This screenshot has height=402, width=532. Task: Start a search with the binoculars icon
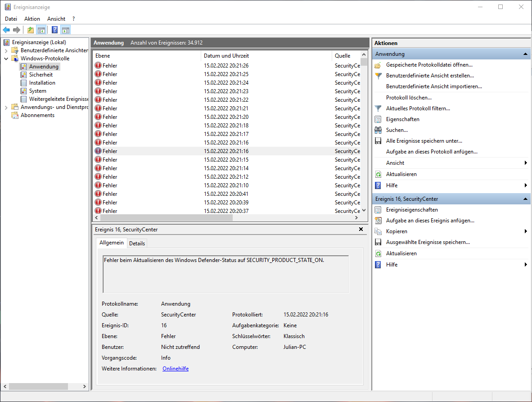pyautogui.click(x=378, y=130)
